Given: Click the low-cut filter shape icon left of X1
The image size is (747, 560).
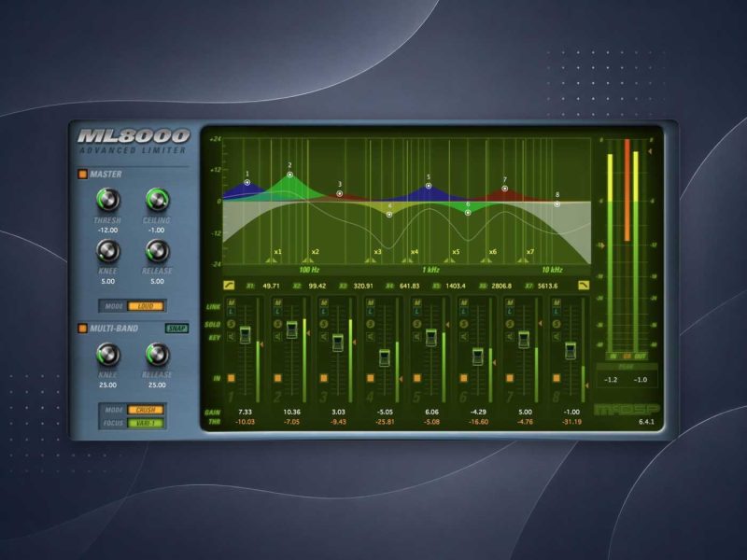Looking at the screenshot, I should (x=229, y=286).
